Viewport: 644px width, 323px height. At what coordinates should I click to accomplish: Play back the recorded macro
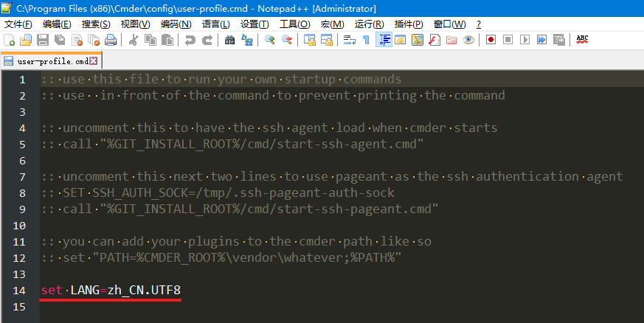pos(524,40)
